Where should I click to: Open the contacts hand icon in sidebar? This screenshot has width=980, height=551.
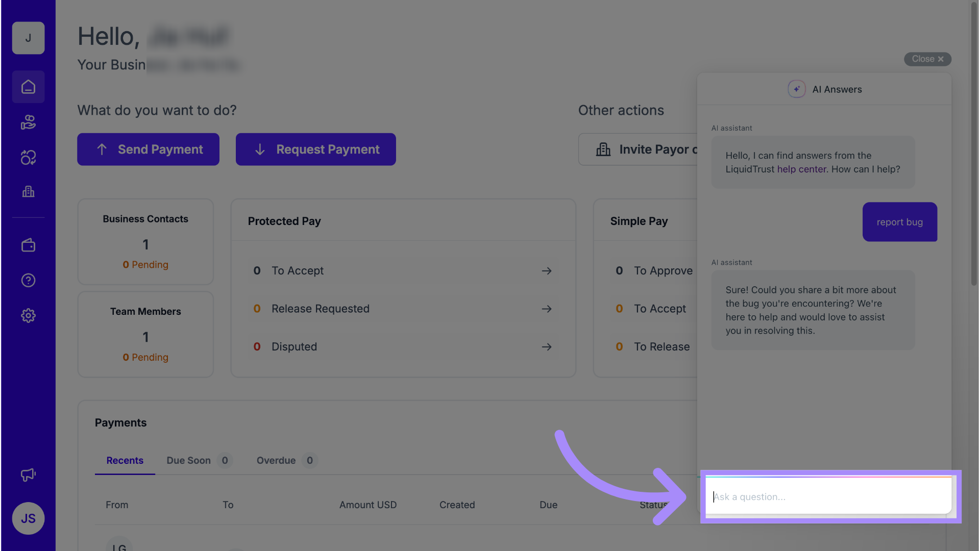pyautogui.click(x=28, y=122)
